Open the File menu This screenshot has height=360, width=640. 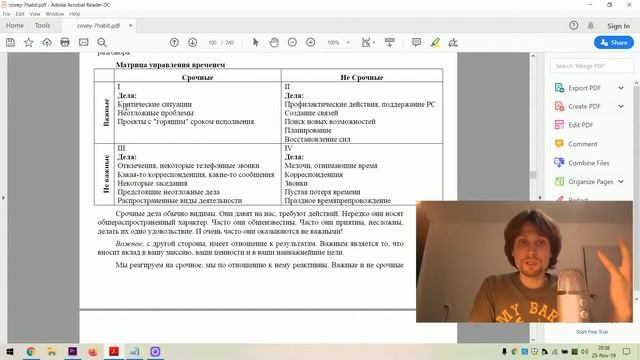pos(7,14)
